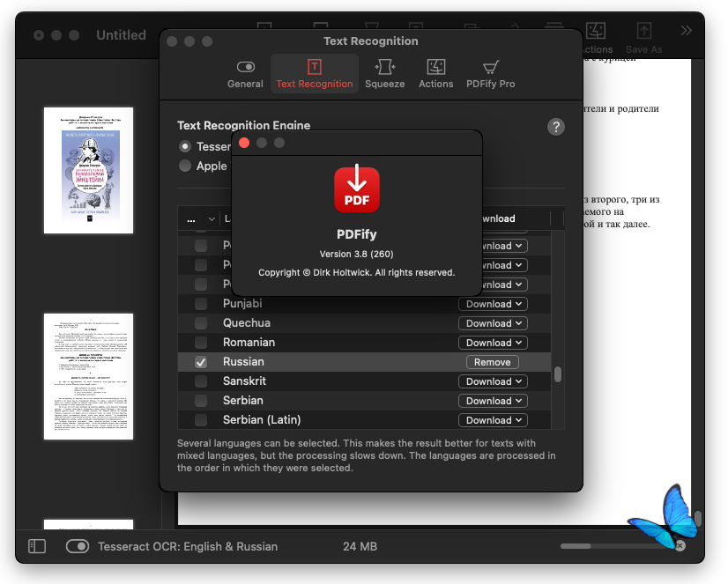Dismiss the blue butterfly overlay

point(680,546)
